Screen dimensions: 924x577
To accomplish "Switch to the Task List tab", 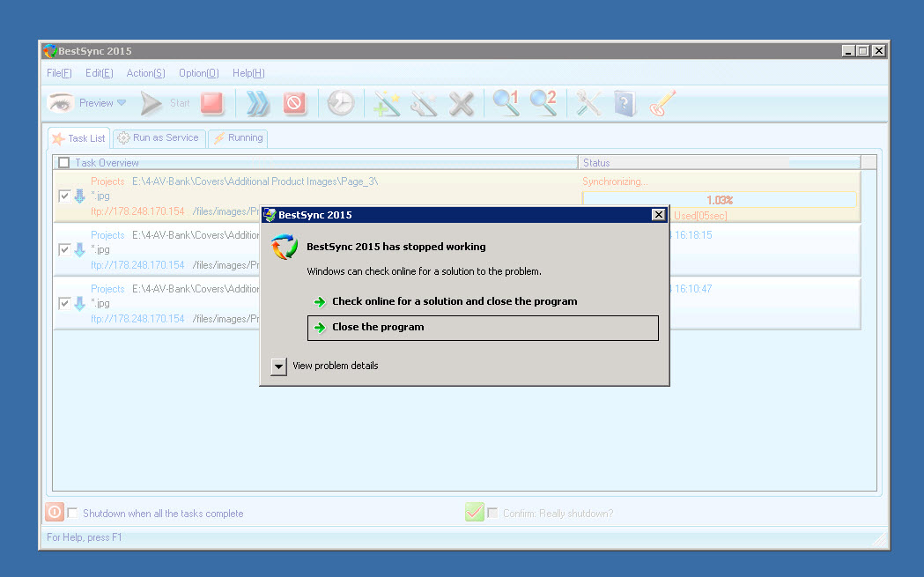I will (78, 138).
